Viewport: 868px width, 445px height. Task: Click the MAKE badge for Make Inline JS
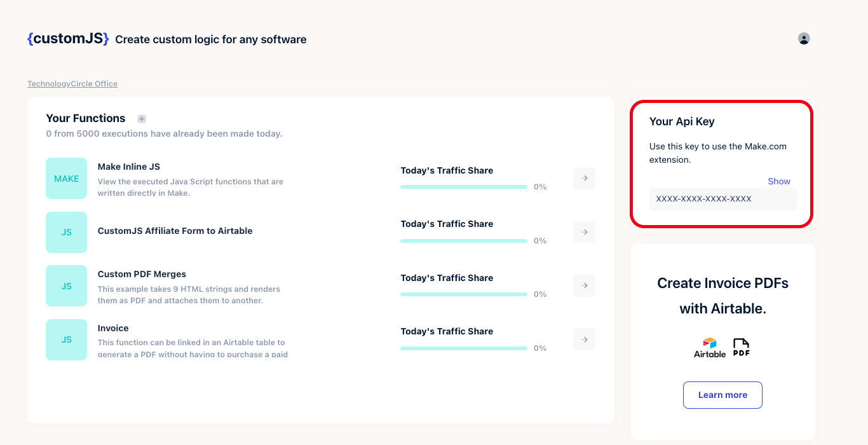[67, 179]
